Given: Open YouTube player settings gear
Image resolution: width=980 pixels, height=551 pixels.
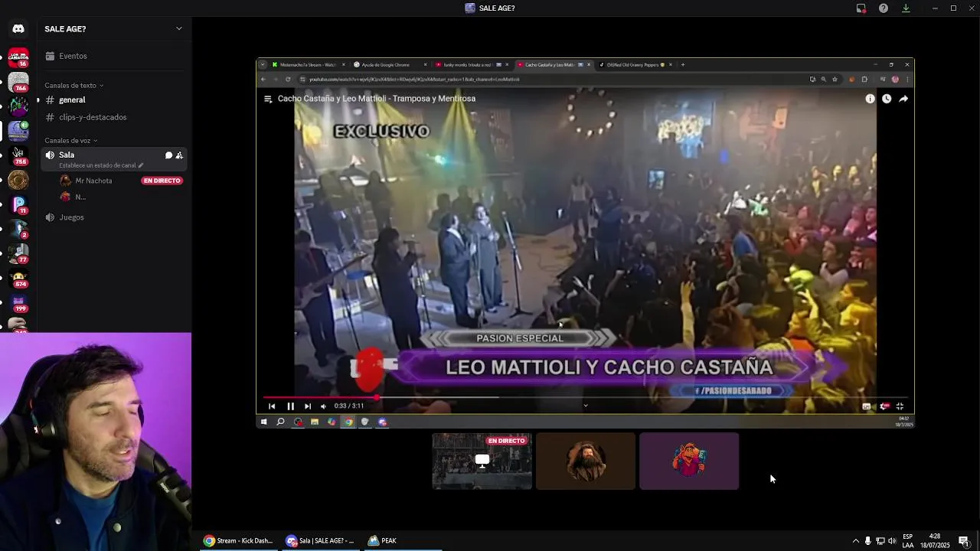Looking at the screenshot, I should (884, 406).
